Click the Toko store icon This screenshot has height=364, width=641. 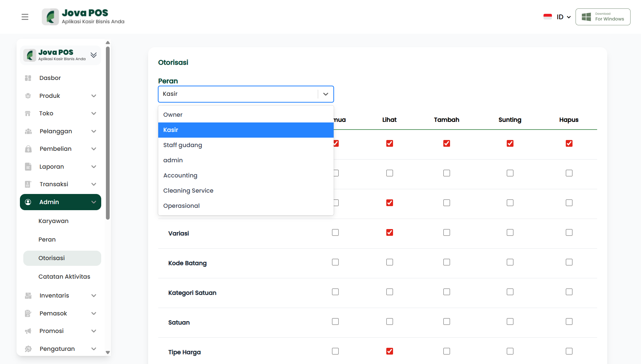pos(28,113)
